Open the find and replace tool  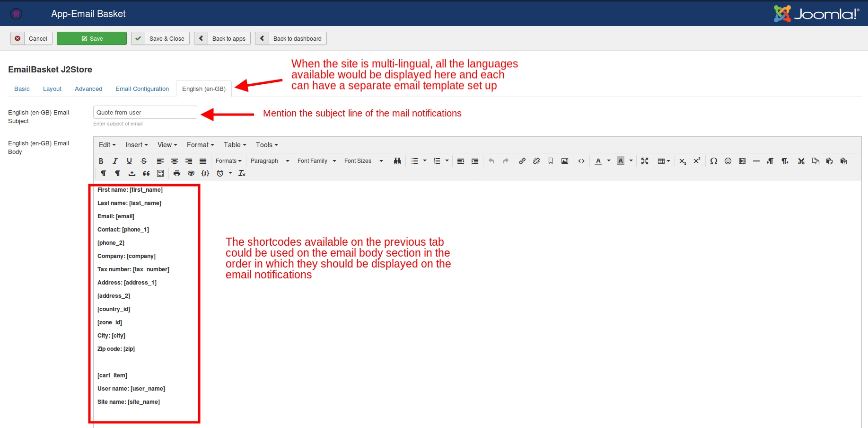(397, 161)
